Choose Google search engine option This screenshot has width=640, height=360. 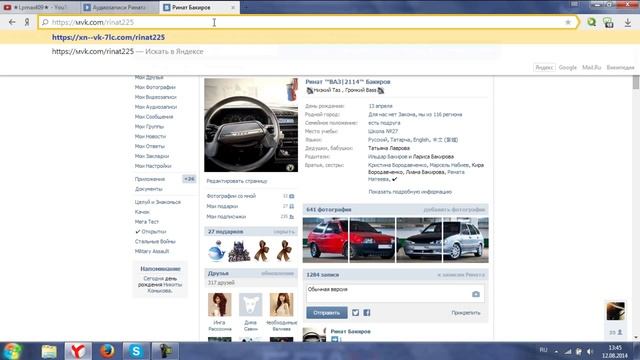[567, 67]
